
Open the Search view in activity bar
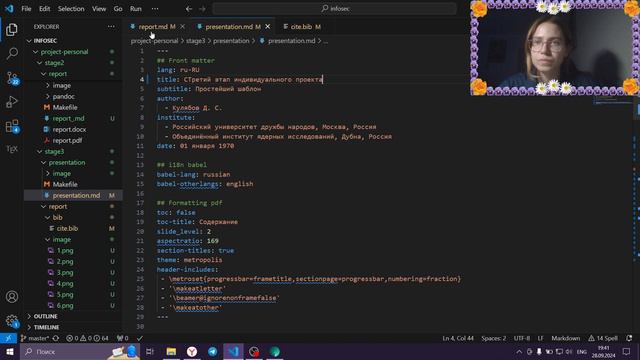(x=12, y=53)
